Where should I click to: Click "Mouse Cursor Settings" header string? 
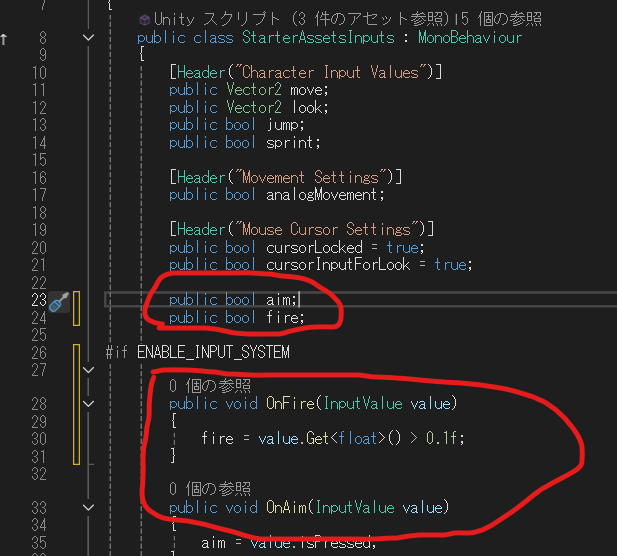click(x=326, y=229)
